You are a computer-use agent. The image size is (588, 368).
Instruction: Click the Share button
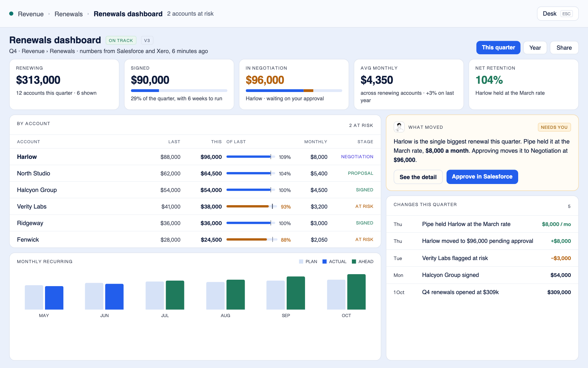point(564,48)
